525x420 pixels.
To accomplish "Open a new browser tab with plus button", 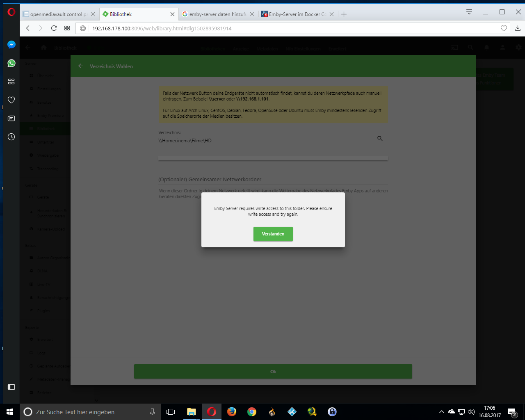I will click(x=344, y=14).
